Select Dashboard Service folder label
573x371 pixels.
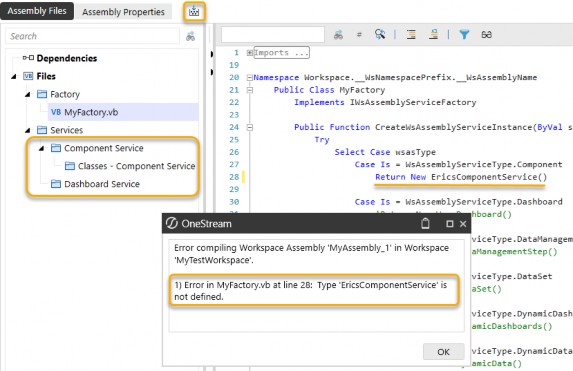point(102,184)
